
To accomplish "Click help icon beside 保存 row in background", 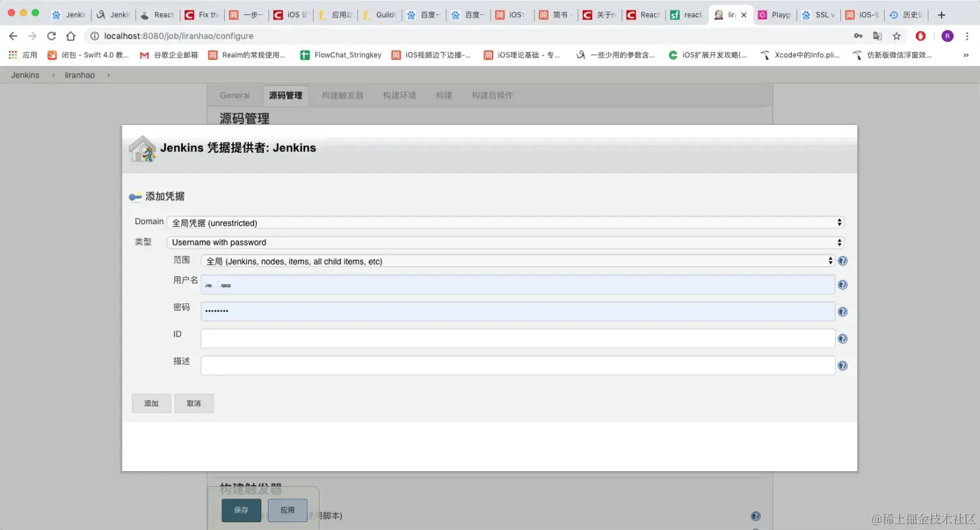I will tap(756, 516).
